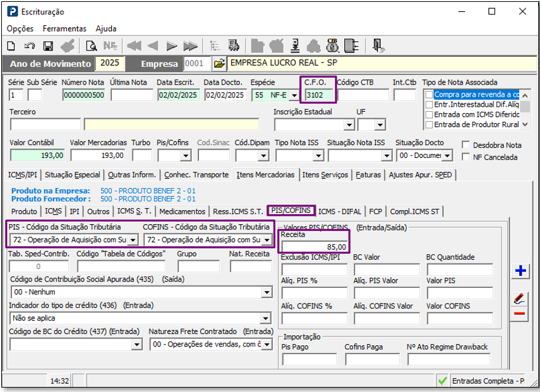Viewport: 540px width, 392px height.
Task: Click the undo arrow toolbar icon
Action: 29,45
